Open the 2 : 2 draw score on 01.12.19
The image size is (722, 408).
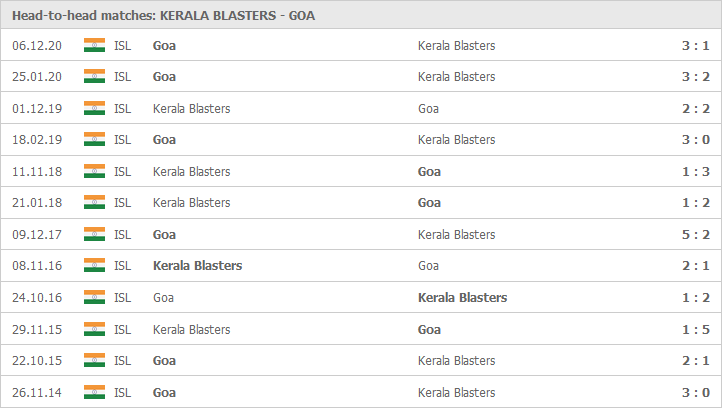tap(696, 109)
